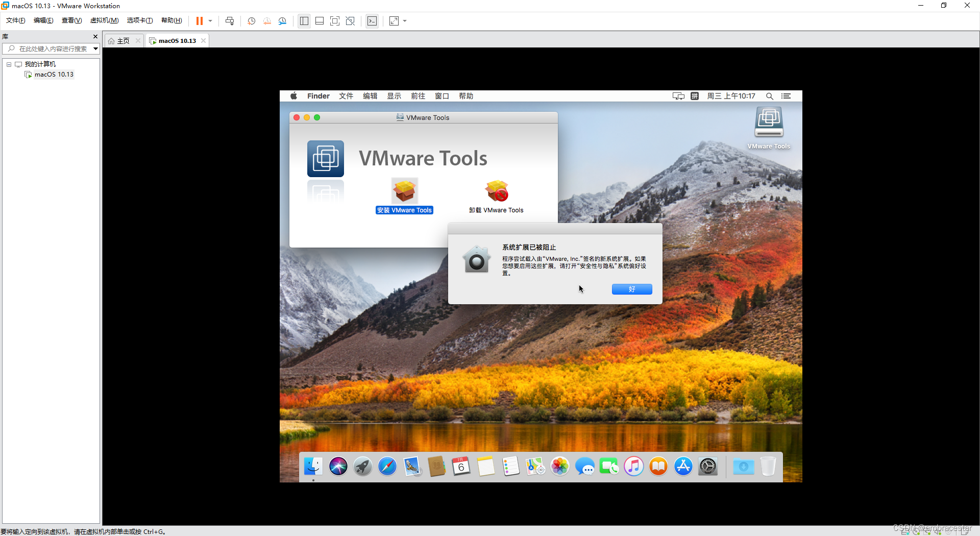980x536 pixels.
Task: Select macOS 10.13 in the library tree
Action: [54, 75]
